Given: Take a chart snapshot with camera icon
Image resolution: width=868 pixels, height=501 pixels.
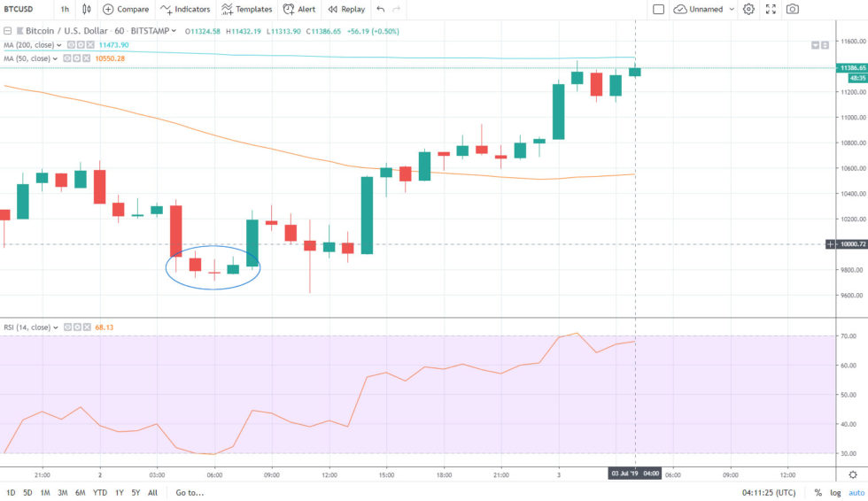Looking at the screenshot, I should (x=793, y=9).
